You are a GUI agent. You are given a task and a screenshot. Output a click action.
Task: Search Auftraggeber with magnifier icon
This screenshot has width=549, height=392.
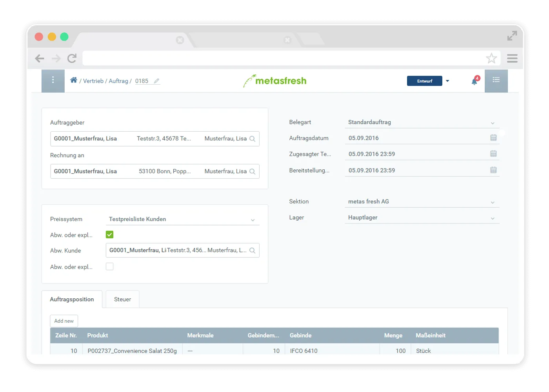[253, 139]
